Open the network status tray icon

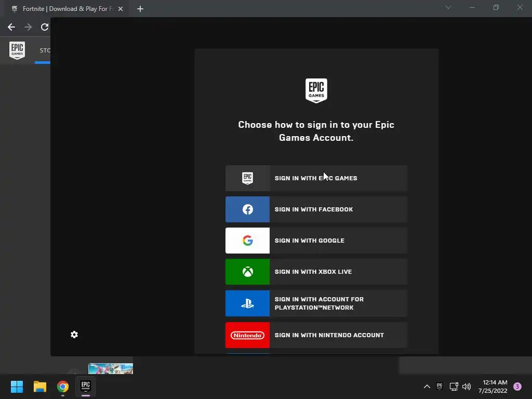click(454, 387)
